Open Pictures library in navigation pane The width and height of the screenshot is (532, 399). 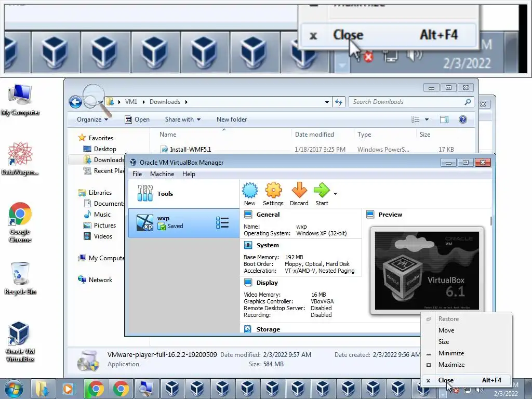click(x=105, y=225)
